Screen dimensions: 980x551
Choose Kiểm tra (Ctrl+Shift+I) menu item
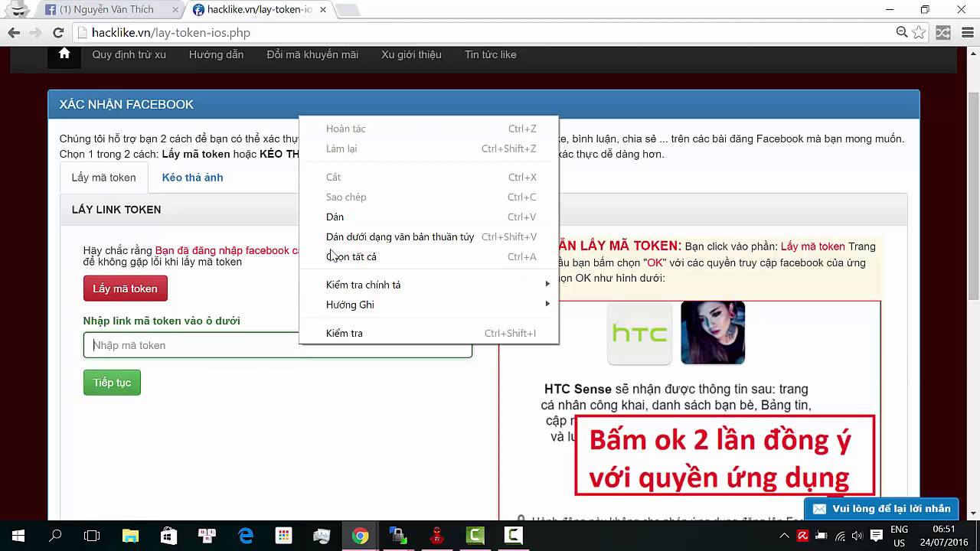(429, 333)
